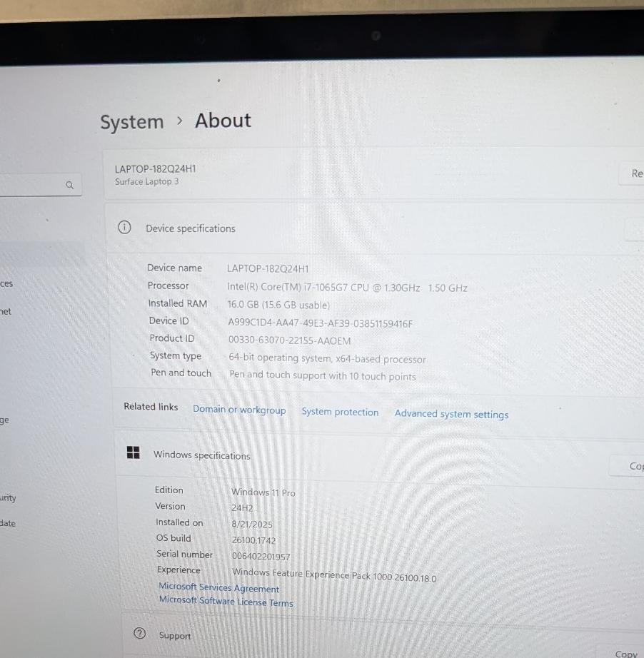Viewport: 644px width, 658px height.
Task: Click the OS build label
Action: pyautogui.click(x=173, y=538)
